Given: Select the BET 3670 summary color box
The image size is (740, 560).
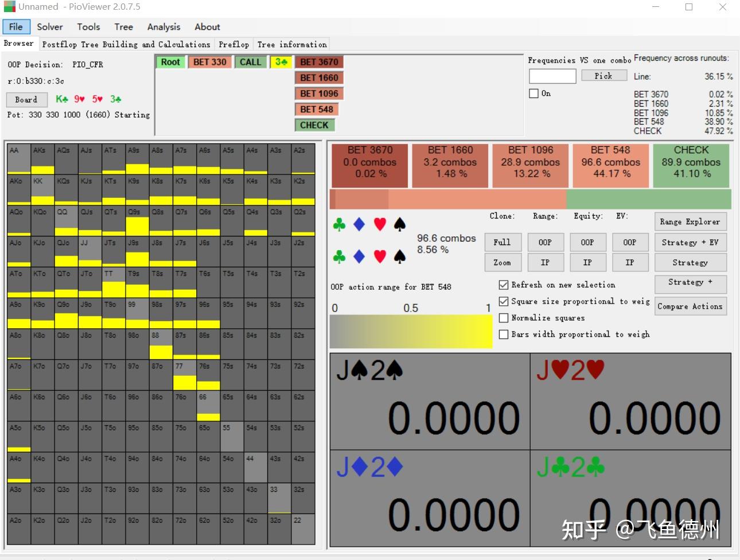Looking at the screenshot, I should pos(370,165).
